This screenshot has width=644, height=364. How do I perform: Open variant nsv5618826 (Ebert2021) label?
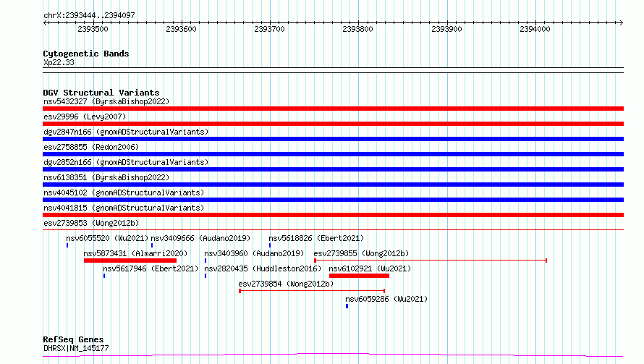[316, 238]
